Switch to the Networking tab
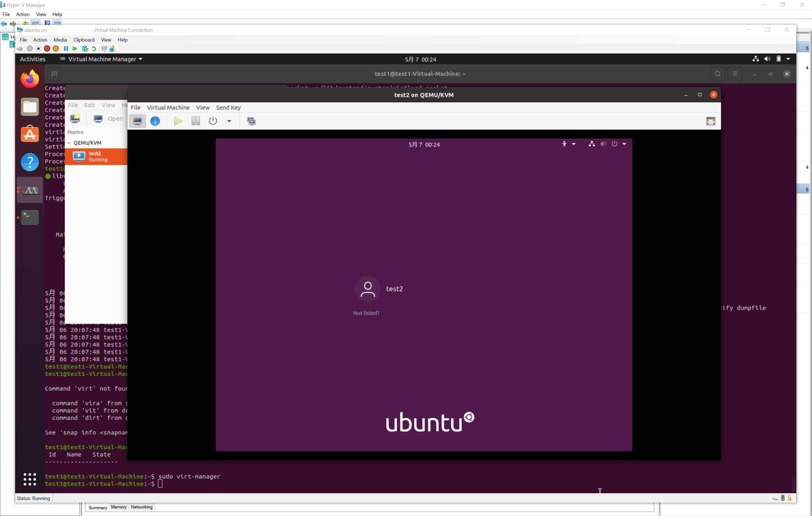The height and width of the screenshot is (516, 812). tap(141, 507)
